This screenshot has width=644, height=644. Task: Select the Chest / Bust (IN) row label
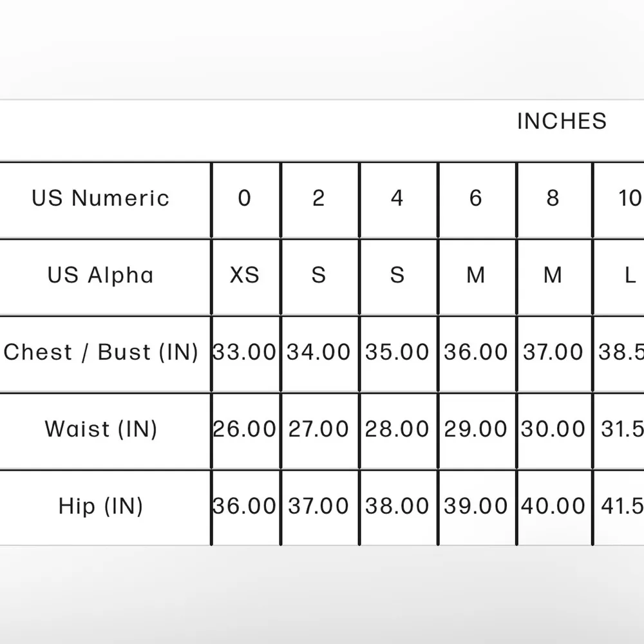(100, 352)
